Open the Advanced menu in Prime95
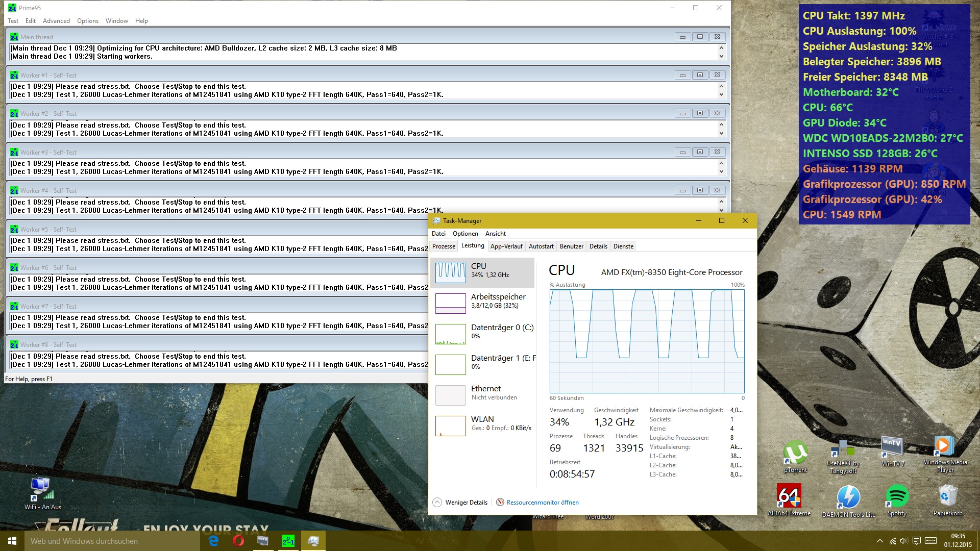 pos(56,21)
